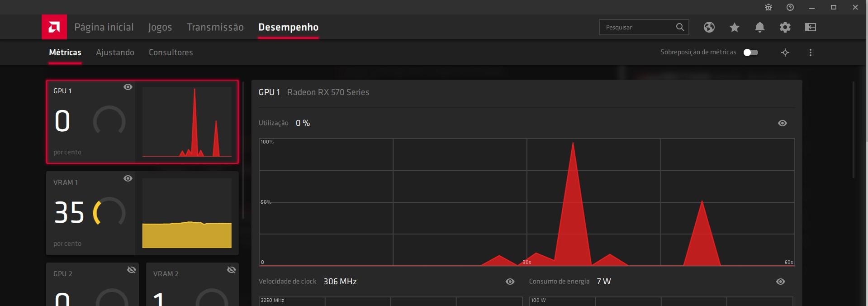Screen dimensions: 868x306
Task: Click the VRAM 1 35 percent value
Action: (x=69, y=212)
